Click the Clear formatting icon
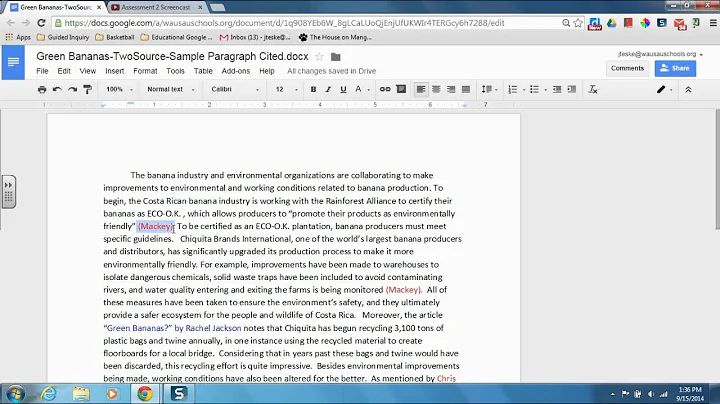Viewport: 720px width, 404px height. tap(593, 90)
